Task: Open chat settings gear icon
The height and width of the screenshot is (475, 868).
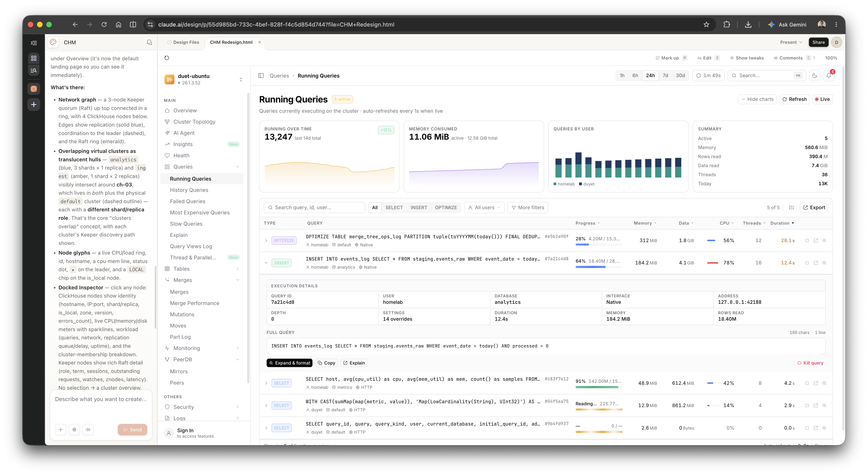Action: click(75, 430)
